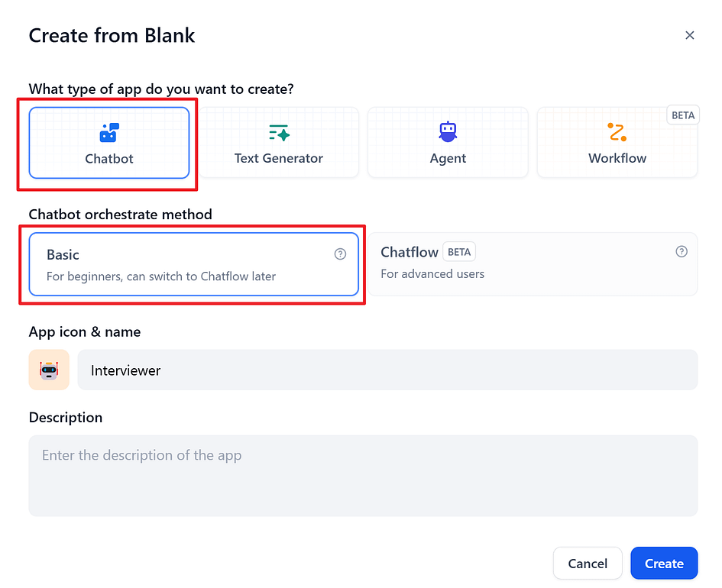Image resolution: width=722 pixels, height=588 pixels.
Task: Click the green Text Generator sparkle icon
Action: point(279,133)
